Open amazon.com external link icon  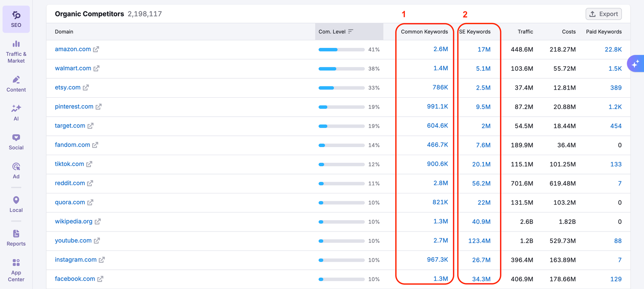[96, 49]
